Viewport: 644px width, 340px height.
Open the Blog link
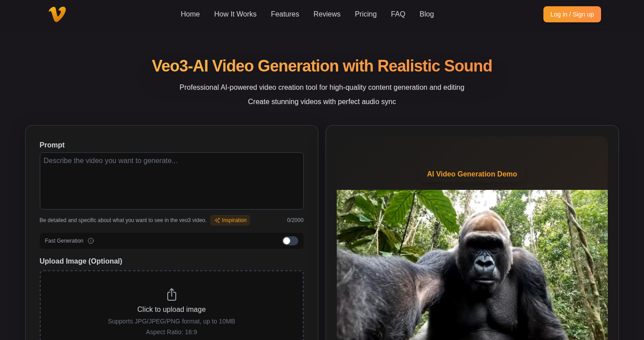[x=427, y=14]
